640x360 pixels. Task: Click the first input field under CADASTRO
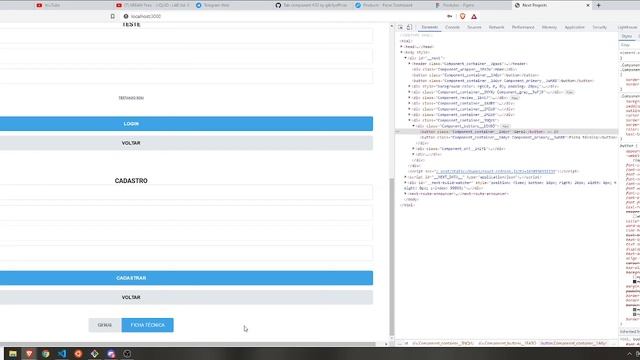(186, 193)
